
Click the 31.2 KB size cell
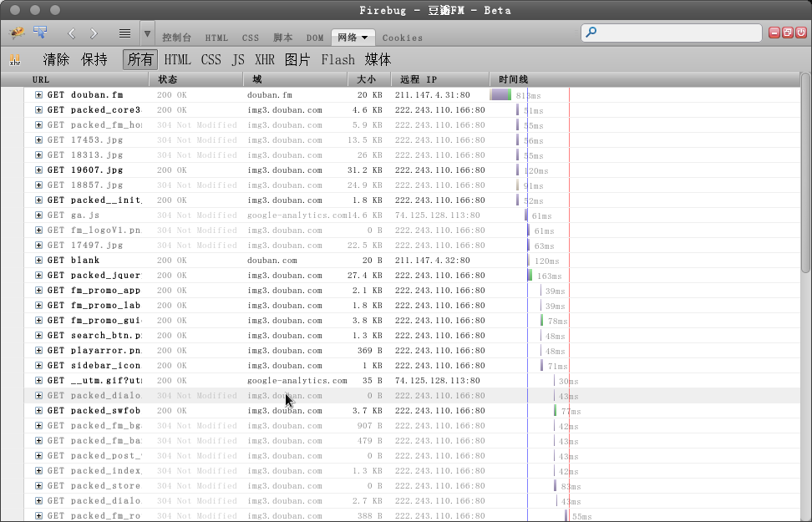(x=364, y=170)
